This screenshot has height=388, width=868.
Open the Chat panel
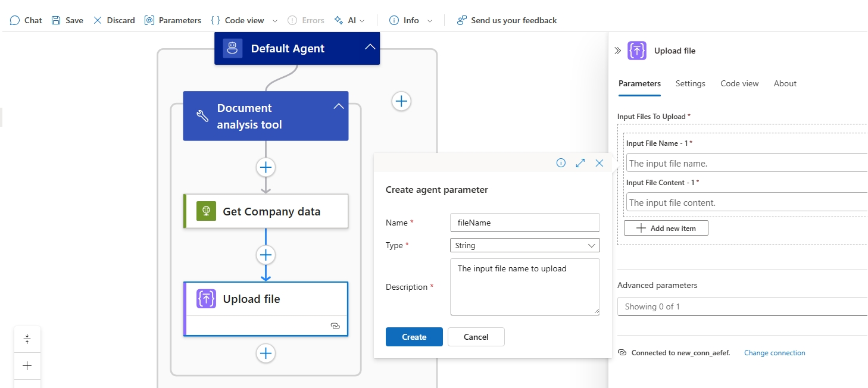(x=25, y=20)
